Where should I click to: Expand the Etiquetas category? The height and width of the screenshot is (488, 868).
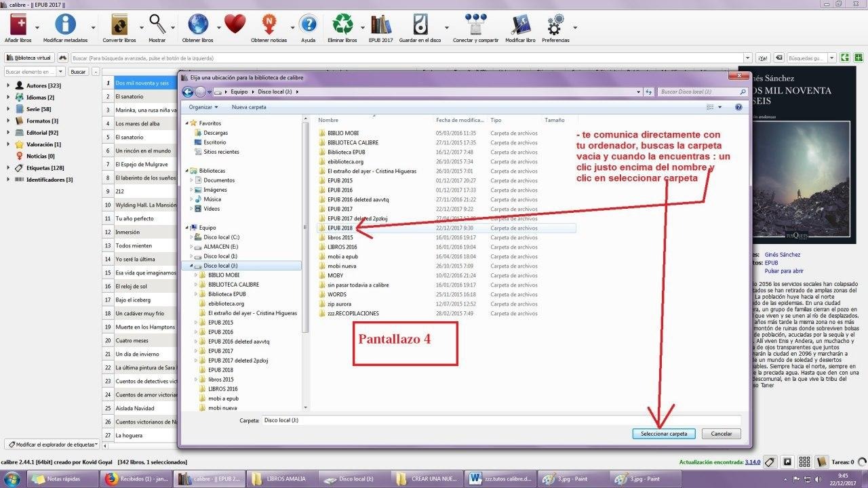8,168
